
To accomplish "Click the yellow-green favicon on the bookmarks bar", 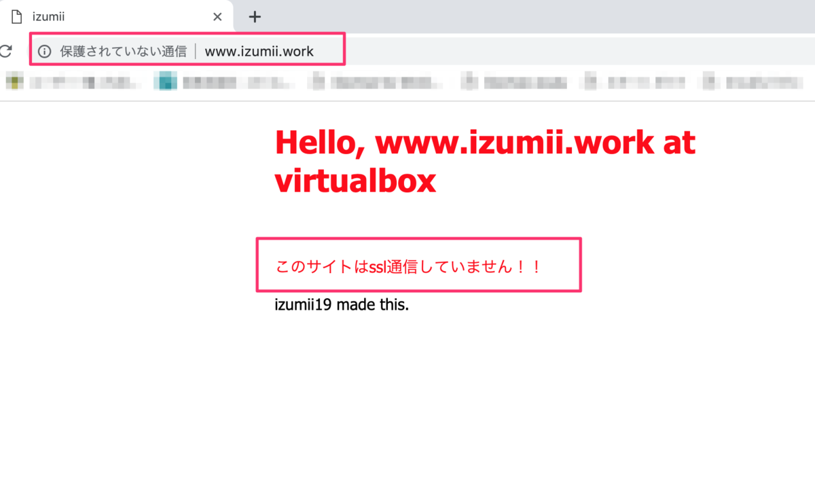I will (14, 81).
